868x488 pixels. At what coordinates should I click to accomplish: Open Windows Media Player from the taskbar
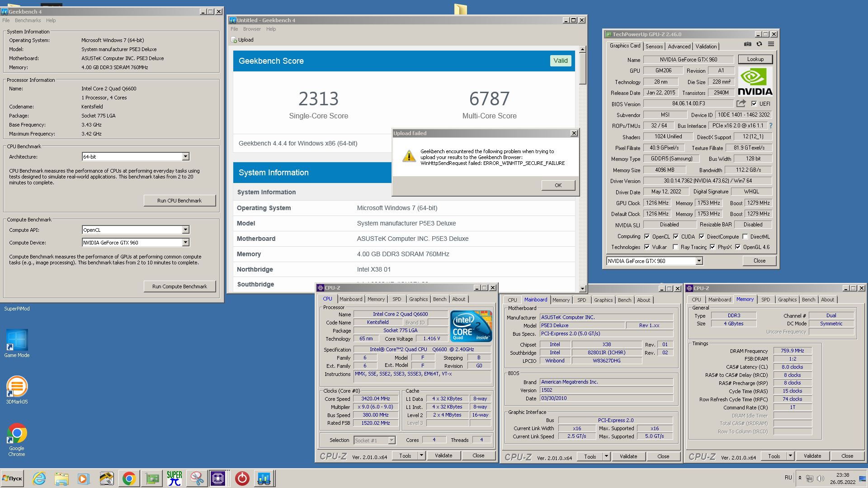pyautogui.click(x=84, y=479)
